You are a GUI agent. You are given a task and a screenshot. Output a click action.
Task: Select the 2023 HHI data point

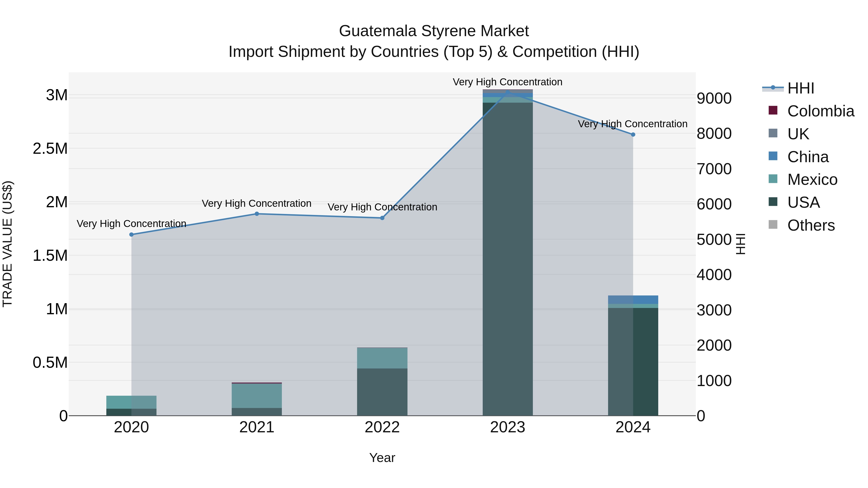tap(508, 92)
